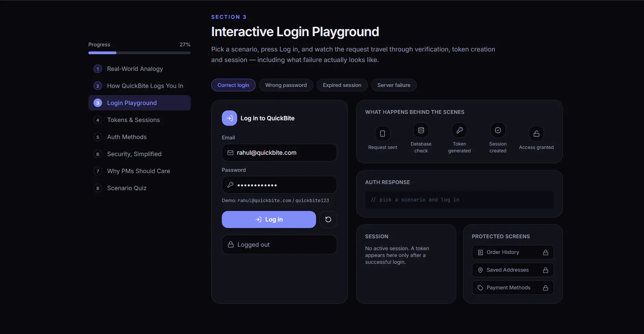Click the Request sent phone icon
Image resolution: width=644 pixels, height=334 pixels.
pyautogui.click(x=383, y=134)
